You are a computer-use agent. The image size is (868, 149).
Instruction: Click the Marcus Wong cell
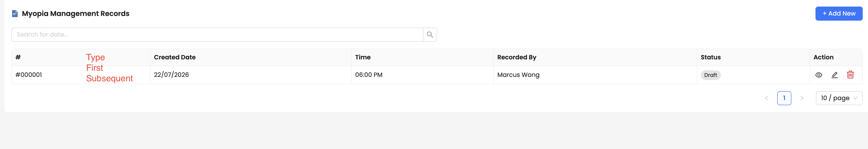point(518,75)
